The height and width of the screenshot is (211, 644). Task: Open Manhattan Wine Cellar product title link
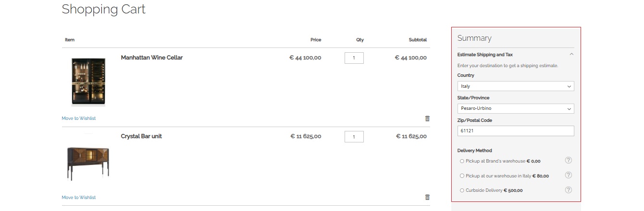pyautogui.click(x=152, y=58)
